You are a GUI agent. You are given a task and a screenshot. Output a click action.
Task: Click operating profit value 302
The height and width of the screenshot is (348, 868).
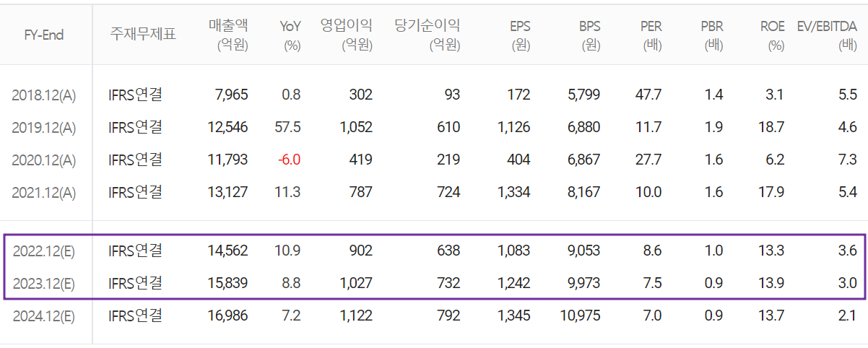361,95
